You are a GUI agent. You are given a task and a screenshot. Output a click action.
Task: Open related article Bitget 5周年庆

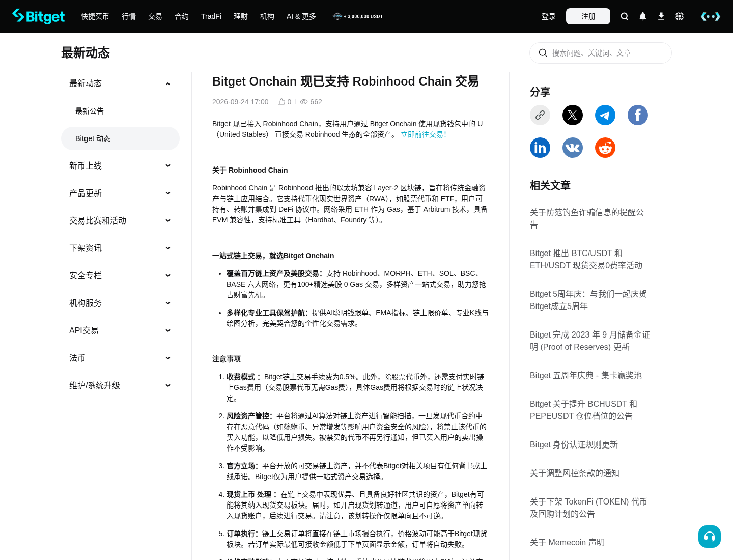[588, 300]
